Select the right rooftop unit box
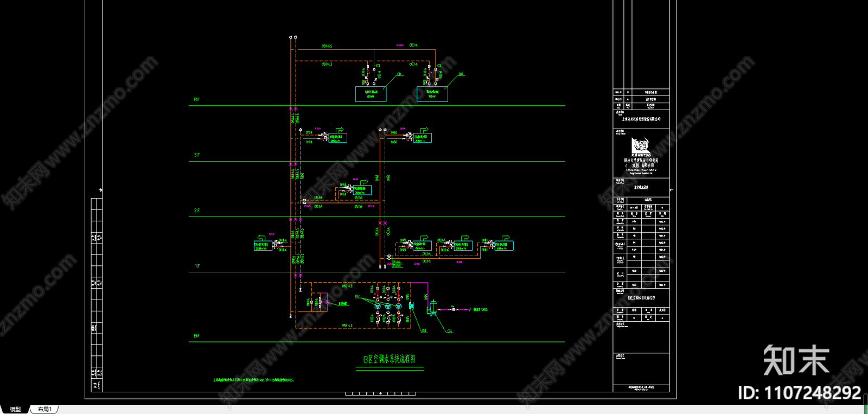Image resolution: width=868 pixels, height=414 pixels. click(432, 94)
